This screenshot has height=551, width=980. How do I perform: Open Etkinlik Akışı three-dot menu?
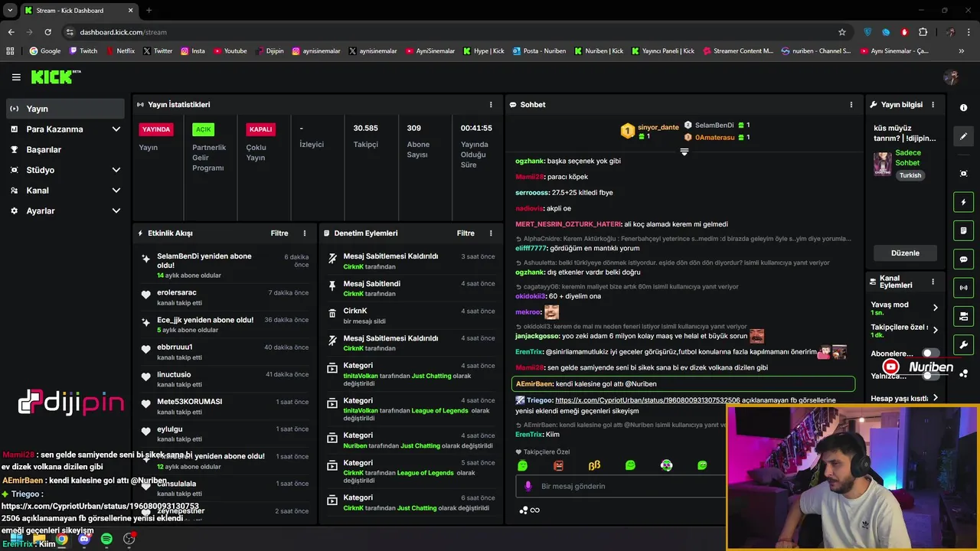(x=305, y=233)
